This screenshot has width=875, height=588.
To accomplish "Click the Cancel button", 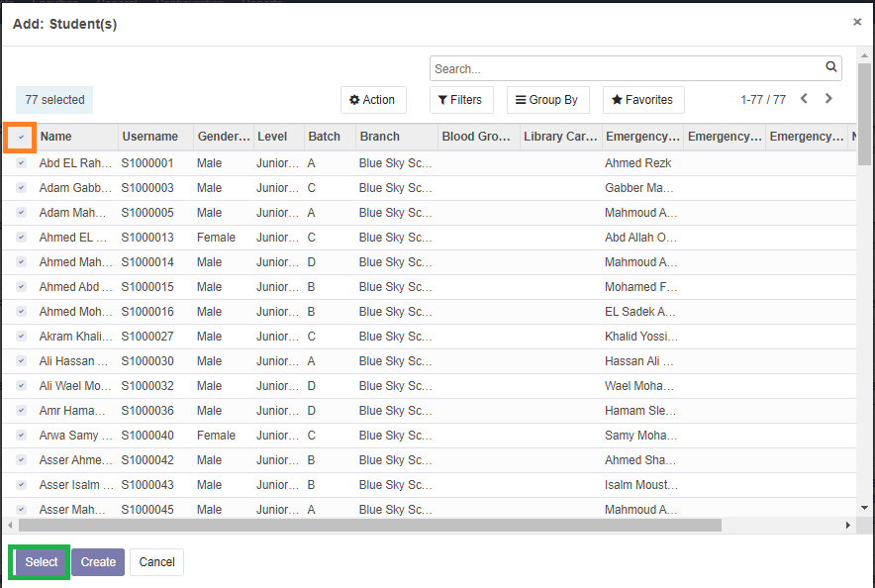I will coord(156,562).
